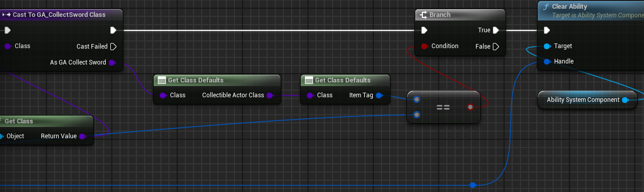
Task: Click the equals node's red boolean output pin
Action: (x=470, y=107)
